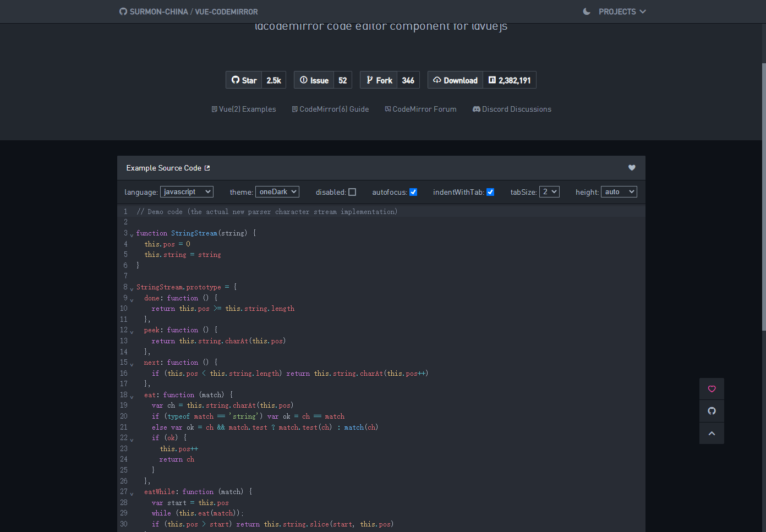Open Example Source Code external link
Viewport: 766px width, 532px height.
coord(168,168)
